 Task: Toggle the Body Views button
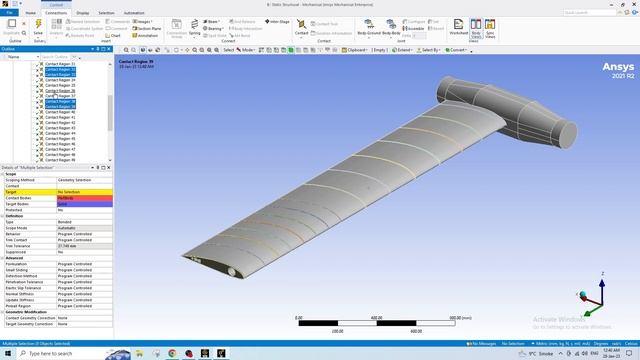[476, 28]
